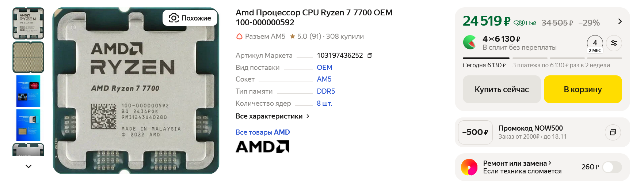Open the Все товары AMD link
This screenshot has height=184, width=644.
coord(263,132)
